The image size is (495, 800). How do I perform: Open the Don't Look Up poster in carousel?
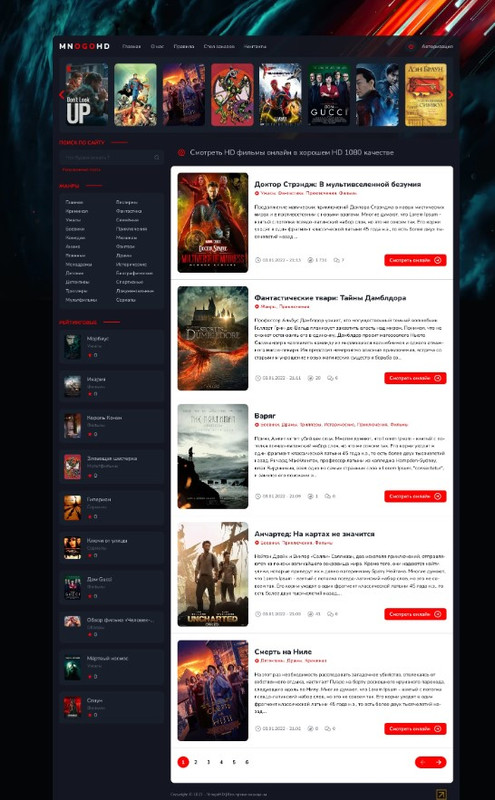pyautogui.click(x=87, y=94)
